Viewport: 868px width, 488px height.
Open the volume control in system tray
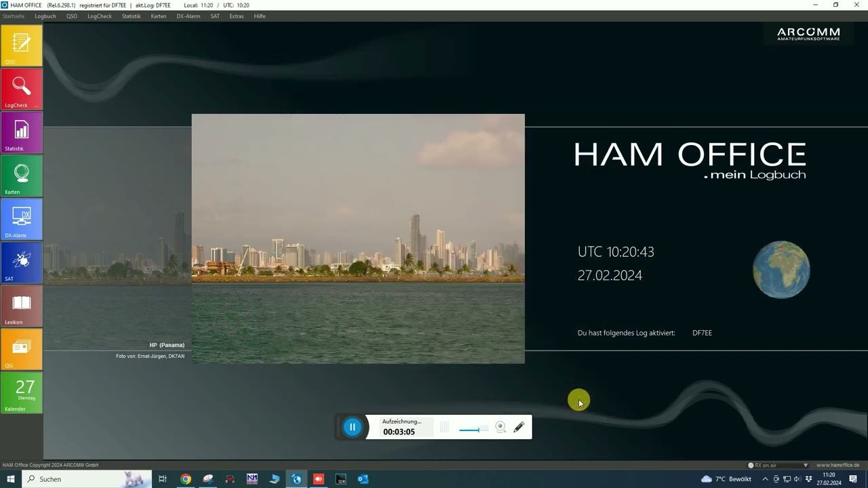coord(797,479)
